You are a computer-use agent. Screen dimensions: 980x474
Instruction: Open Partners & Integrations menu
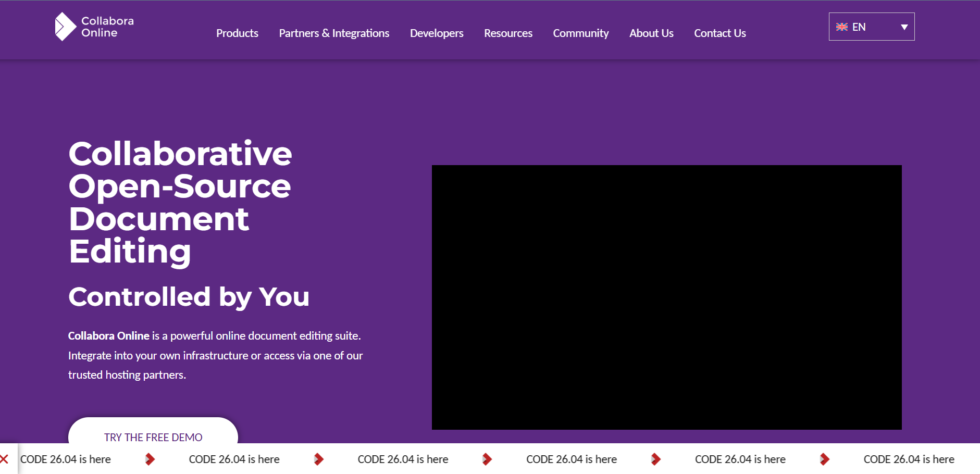point(334,33)
